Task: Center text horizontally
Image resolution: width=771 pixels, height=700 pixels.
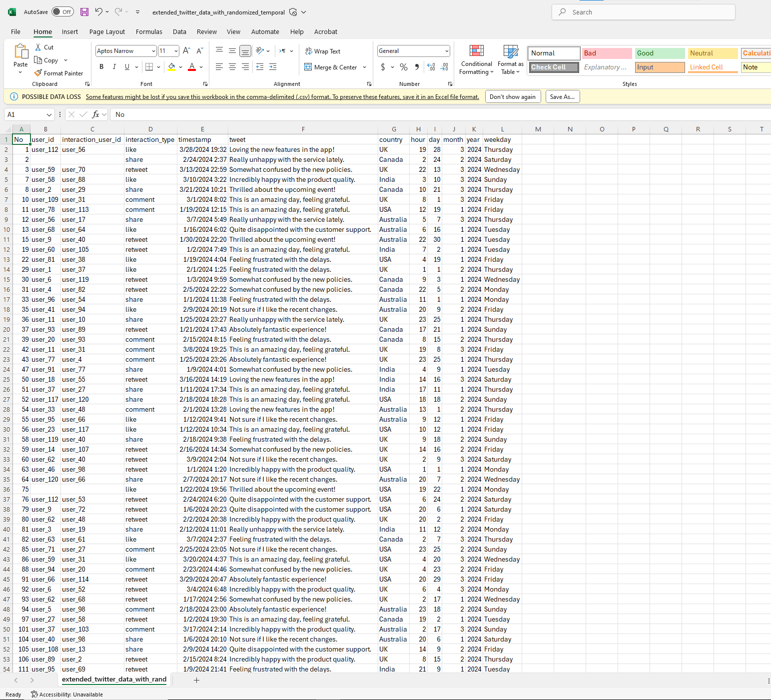Action: point(232,67)
